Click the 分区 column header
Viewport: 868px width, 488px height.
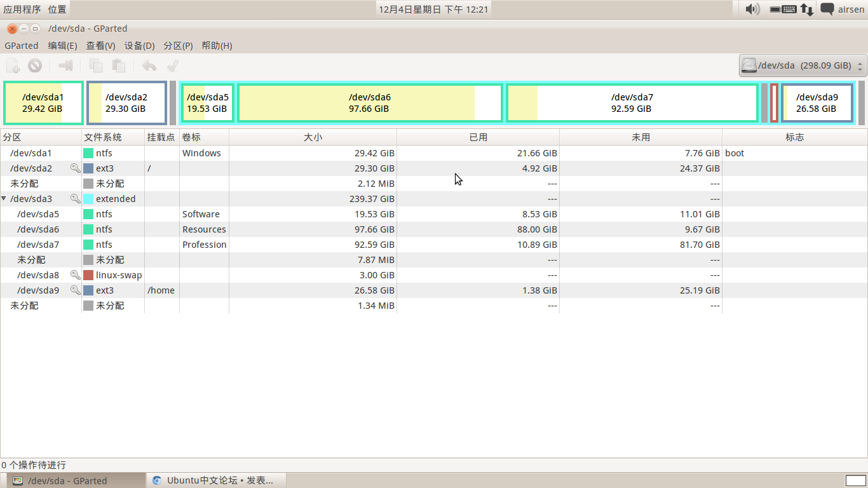(x=41, y=137)
